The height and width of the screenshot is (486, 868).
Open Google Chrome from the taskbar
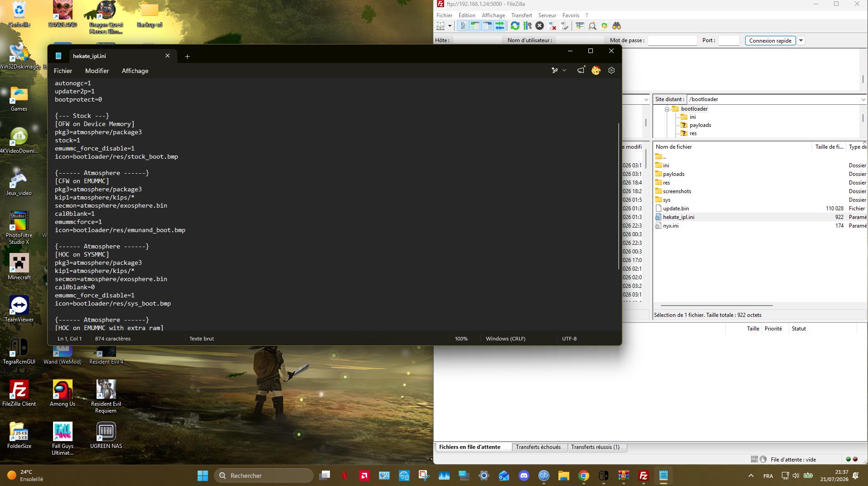coord(584,476)
